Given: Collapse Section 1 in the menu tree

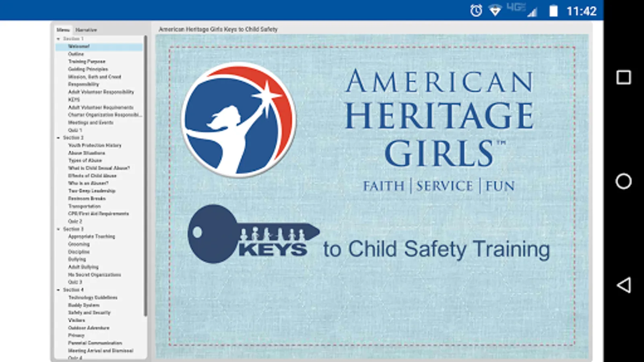Looking at the screenshot, I should click(x=58, y=39).
